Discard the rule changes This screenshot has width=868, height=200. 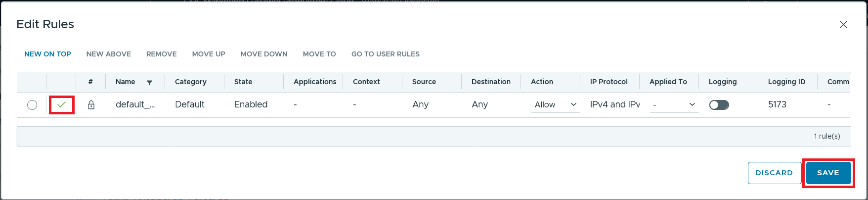(774, 173)
